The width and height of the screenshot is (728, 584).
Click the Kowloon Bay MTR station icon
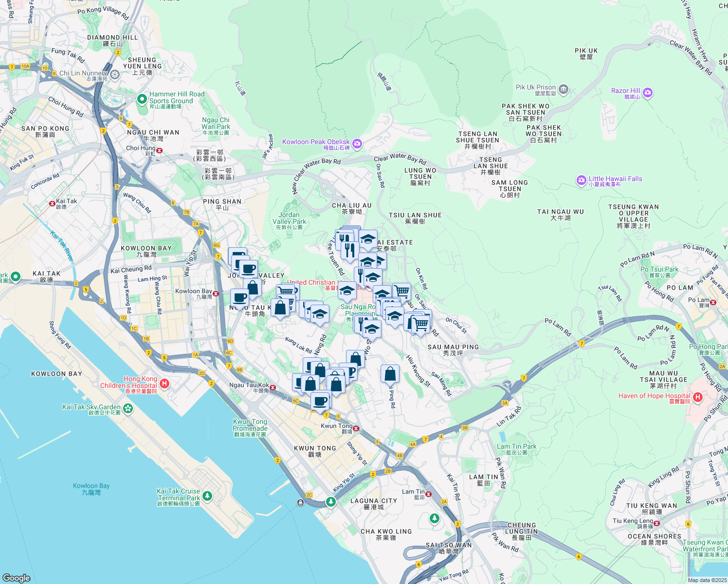pyautogui.click(x=216, y=294)
